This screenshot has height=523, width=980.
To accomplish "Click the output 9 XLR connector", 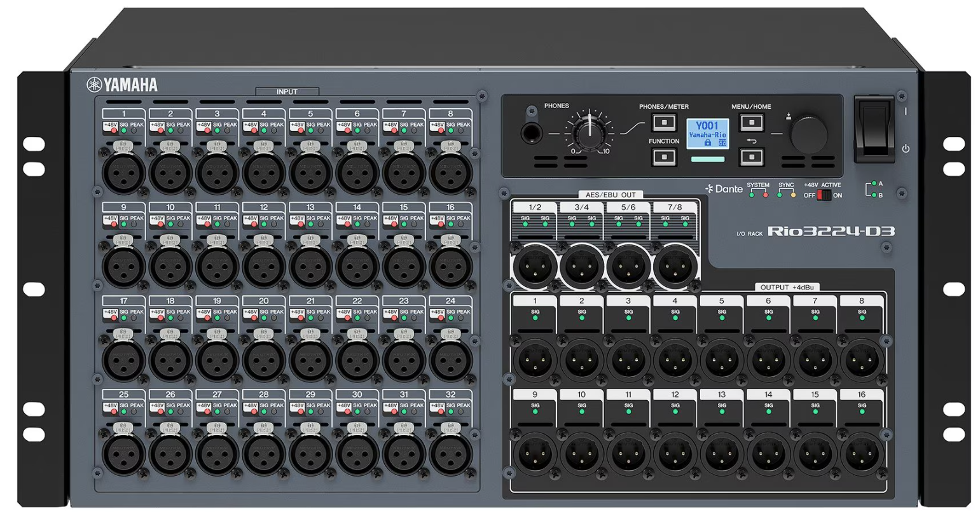I will click(535, 454).
